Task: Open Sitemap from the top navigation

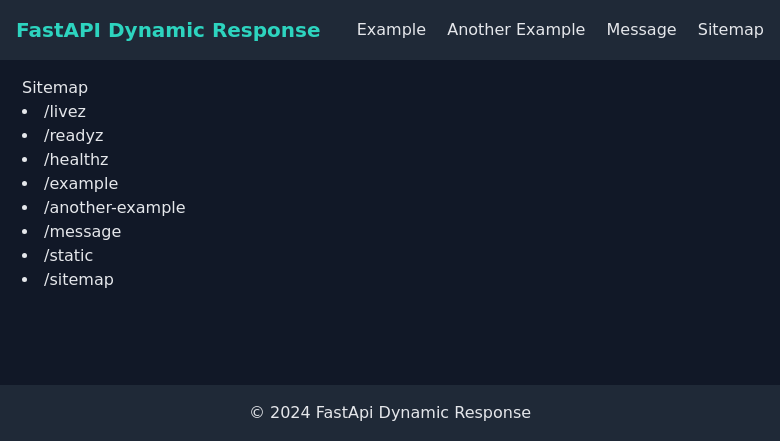Action: click(730, 30)
